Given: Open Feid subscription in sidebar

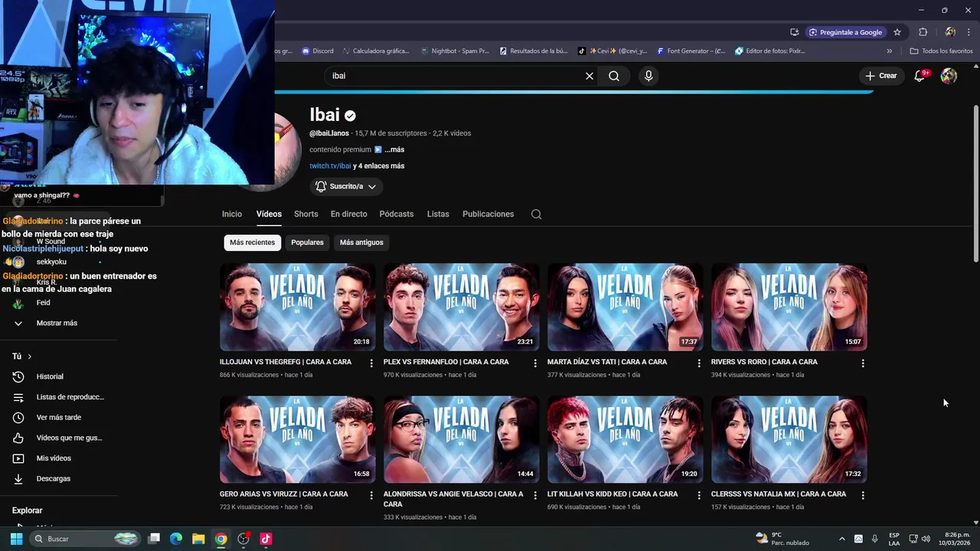Looking at the screenshot, I should point(43,303).
